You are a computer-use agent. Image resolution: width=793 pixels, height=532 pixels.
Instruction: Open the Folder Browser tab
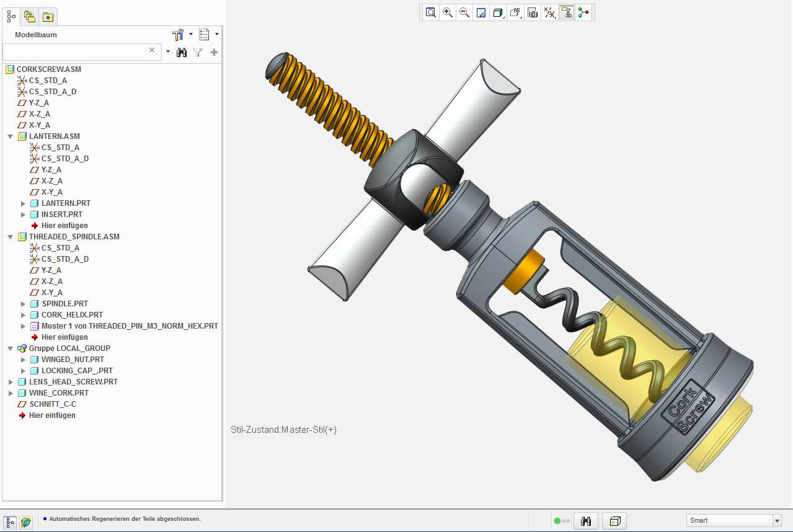point(29,17)
